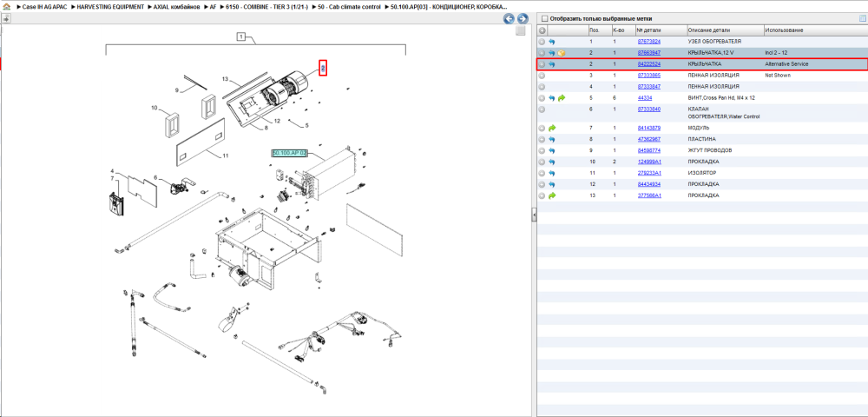Viewport: 868px width, 417px height.
Task: Select callout 6 in the diagram
Action: pos(155,177)
